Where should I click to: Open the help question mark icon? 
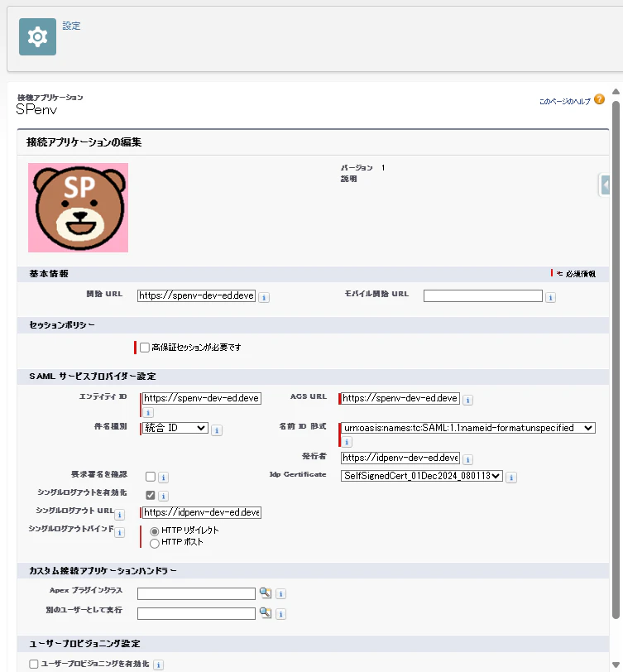(x=600, y=99)
